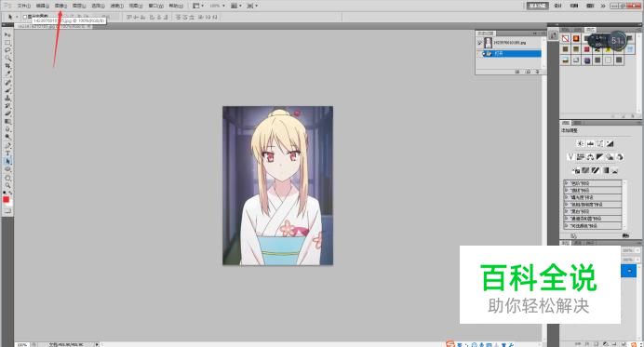The width and height of the screenshot is (644, 347).
Task: Expand the Black & White presets list
Action: [x=567, y=211]
